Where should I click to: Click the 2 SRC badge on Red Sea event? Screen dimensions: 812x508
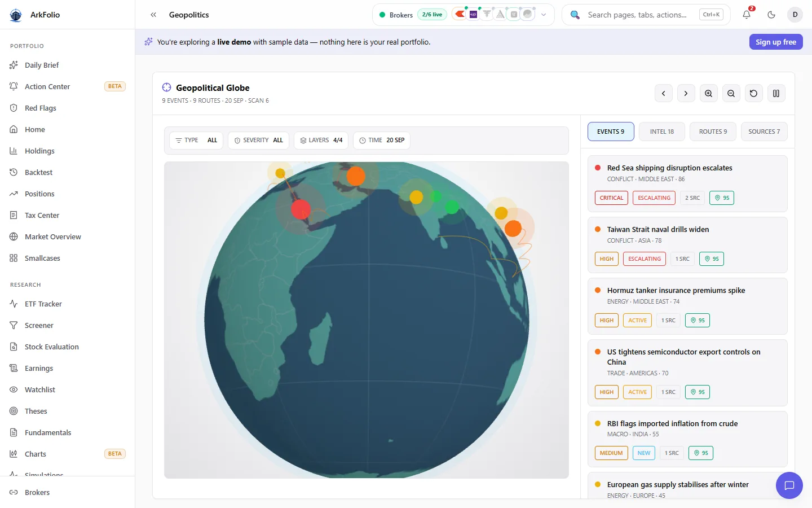(x=692, y=198)
